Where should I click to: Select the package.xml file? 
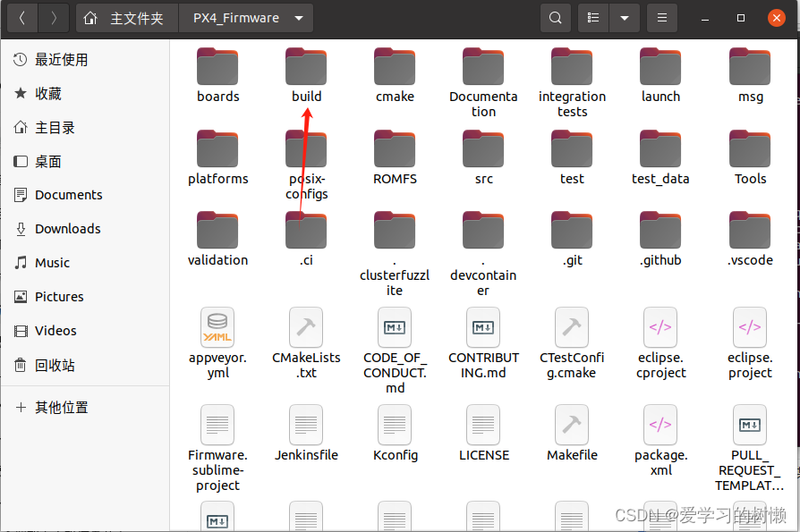[x=660, y=425]
